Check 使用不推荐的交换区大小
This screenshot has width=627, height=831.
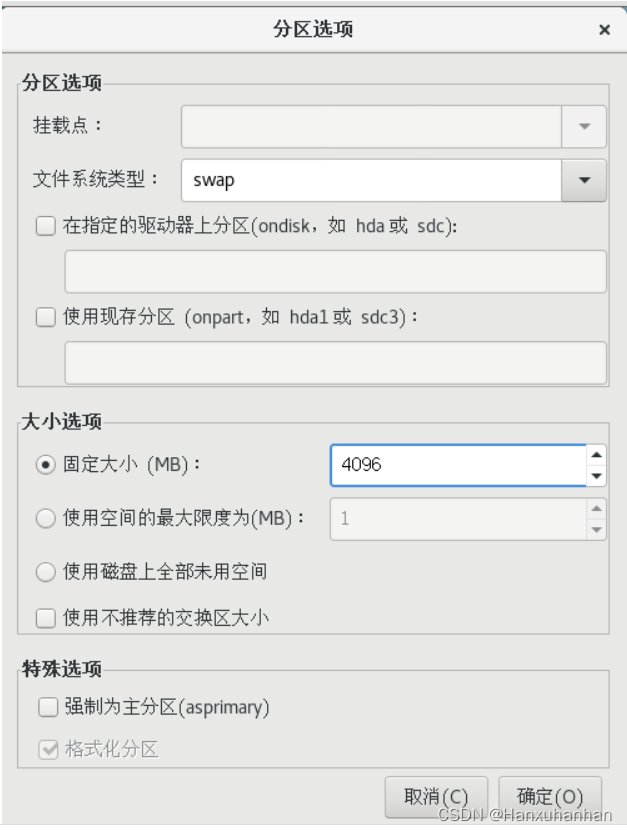pyautogui.click(x=45, y=619)
